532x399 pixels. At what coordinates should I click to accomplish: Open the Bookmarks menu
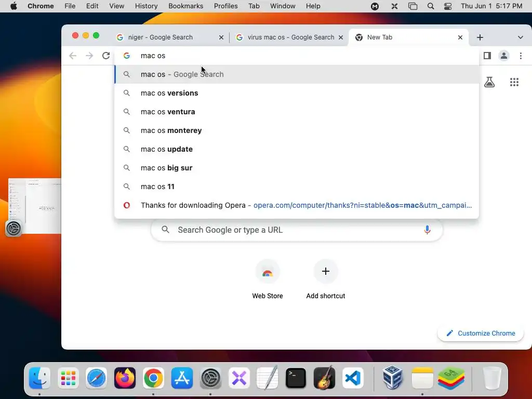click(185, 6)
